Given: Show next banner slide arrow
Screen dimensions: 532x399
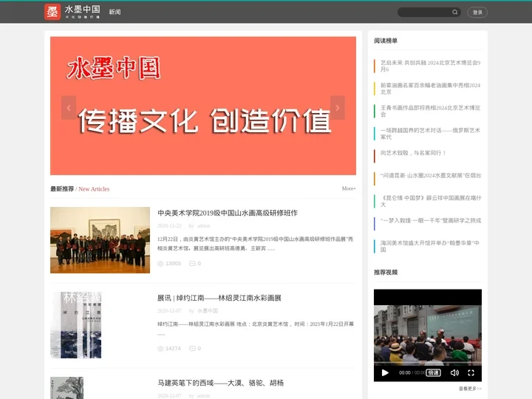Looking at the screenshot, I should [338, 108].
